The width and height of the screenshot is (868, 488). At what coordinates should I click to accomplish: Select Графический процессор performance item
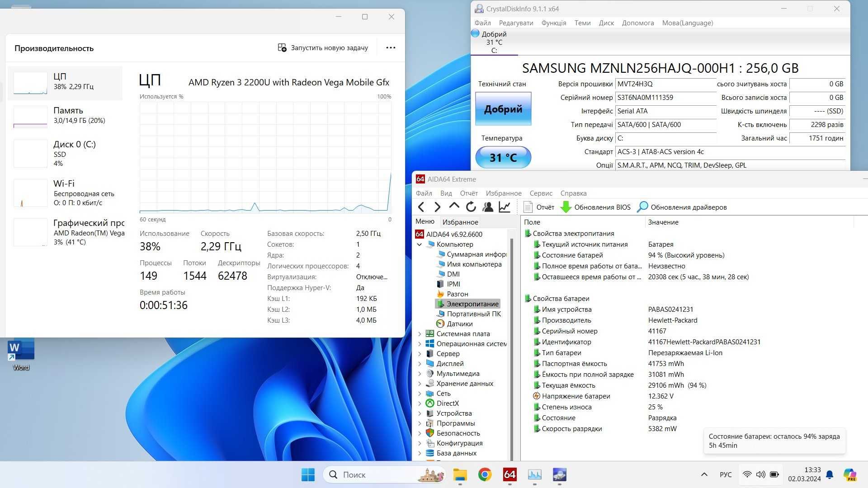click(x=65, y=232)
